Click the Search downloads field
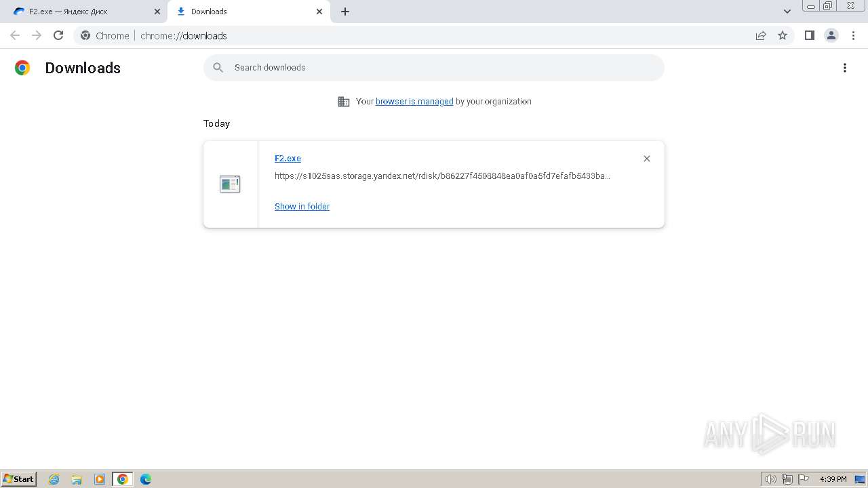868x488 pixels. coord(434,68)
